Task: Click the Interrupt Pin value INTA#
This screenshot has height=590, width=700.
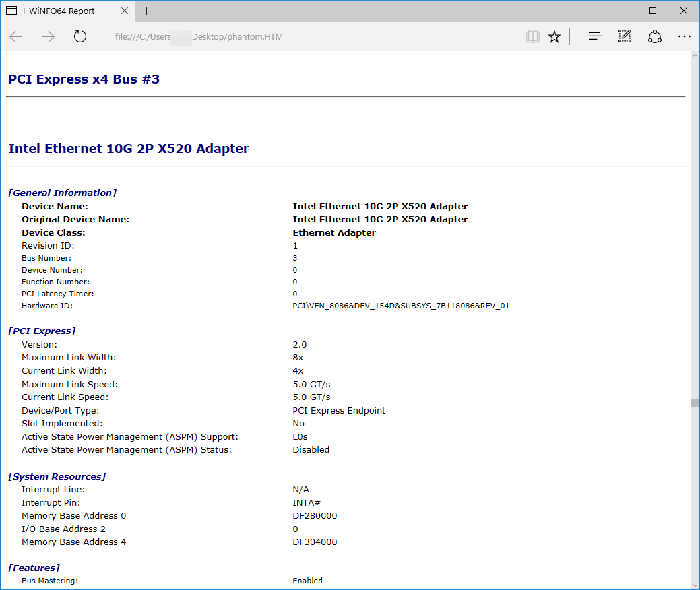Action: pos(307,503)
